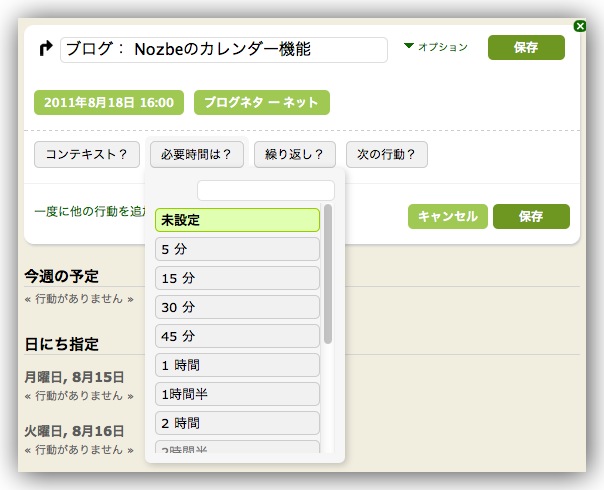
Task: Select 未設定 in the time list
Action: pyautogui.click(x=237, y=220)
